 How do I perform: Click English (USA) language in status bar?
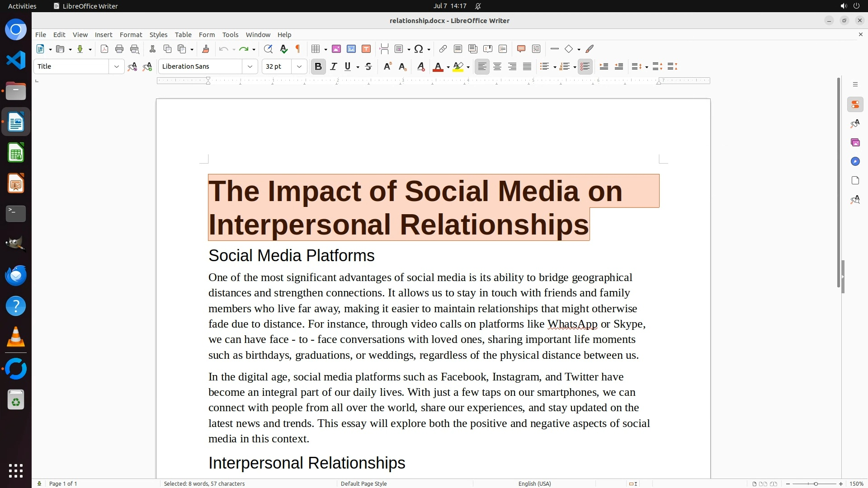point(534,483)
